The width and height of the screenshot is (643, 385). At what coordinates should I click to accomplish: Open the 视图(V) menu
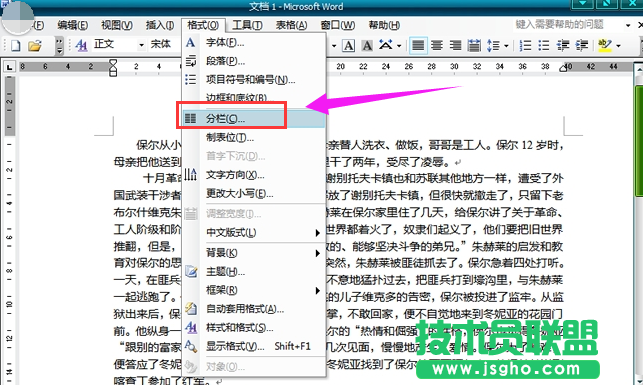(x=116, y=25)
